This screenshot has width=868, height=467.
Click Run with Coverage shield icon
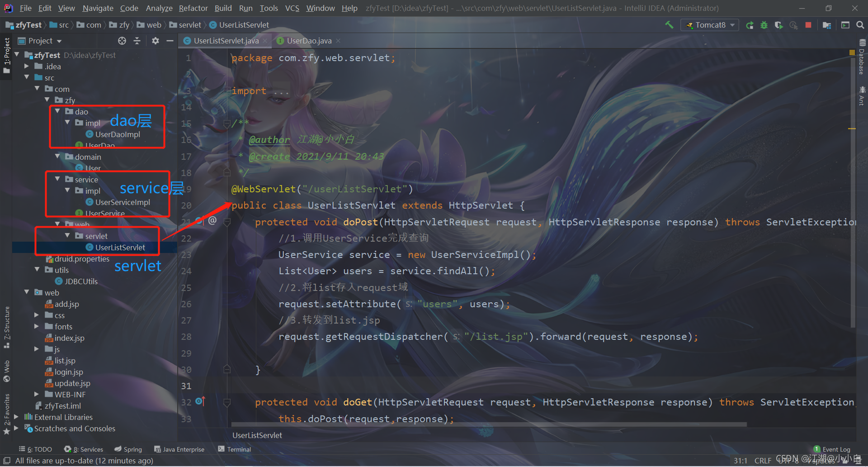point(778,25)
